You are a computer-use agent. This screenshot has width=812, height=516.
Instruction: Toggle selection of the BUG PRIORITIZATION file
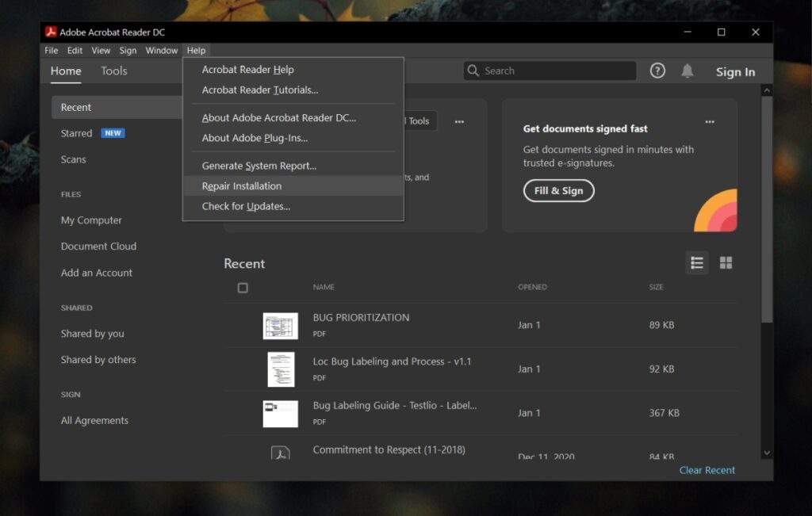(x=243, y=325)
